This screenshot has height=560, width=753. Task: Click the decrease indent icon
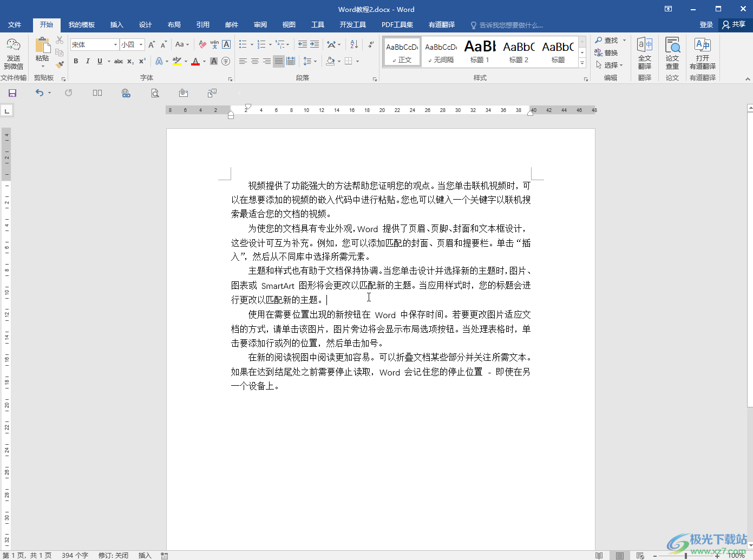click(302, 44)
